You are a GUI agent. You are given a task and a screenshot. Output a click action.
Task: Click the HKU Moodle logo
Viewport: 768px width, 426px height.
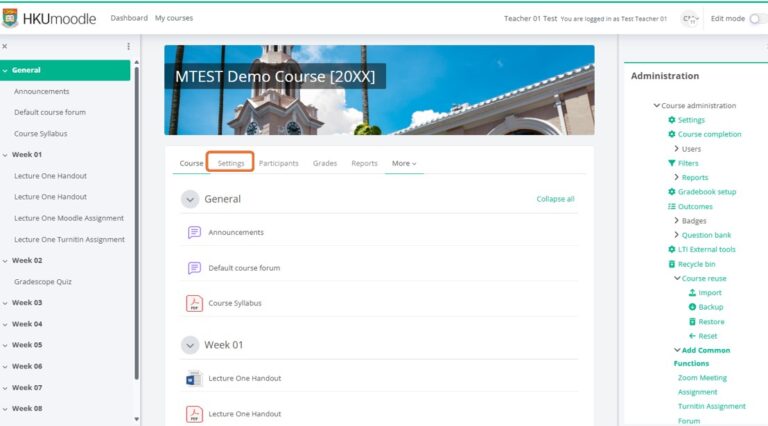[49, 19]
